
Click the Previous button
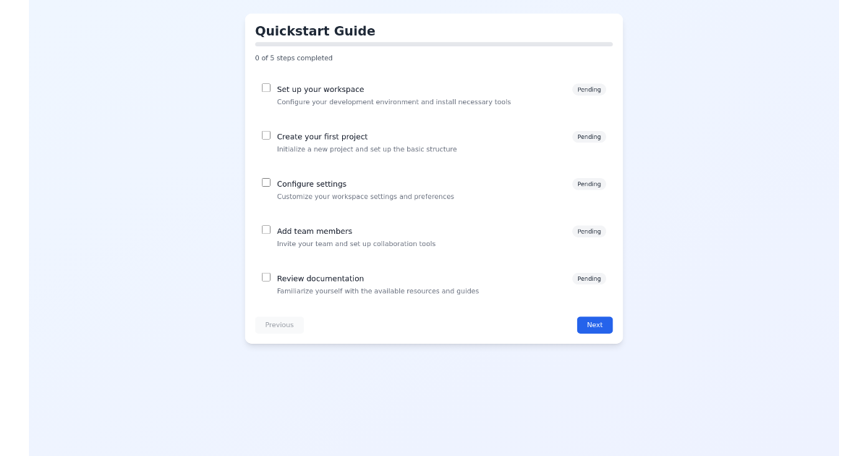(279, 325)
